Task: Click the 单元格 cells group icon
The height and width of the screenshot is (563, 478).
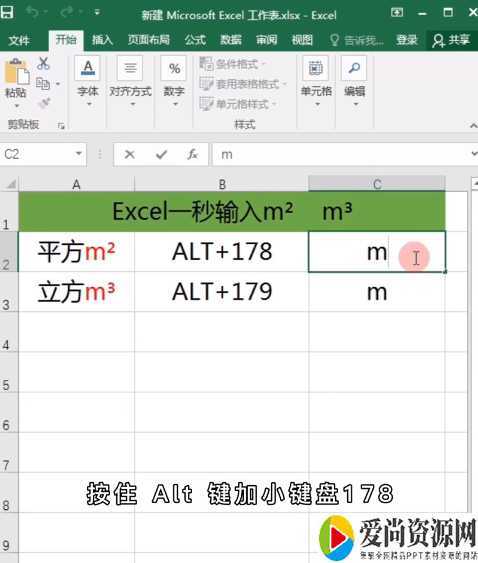Action: (315, 68)
